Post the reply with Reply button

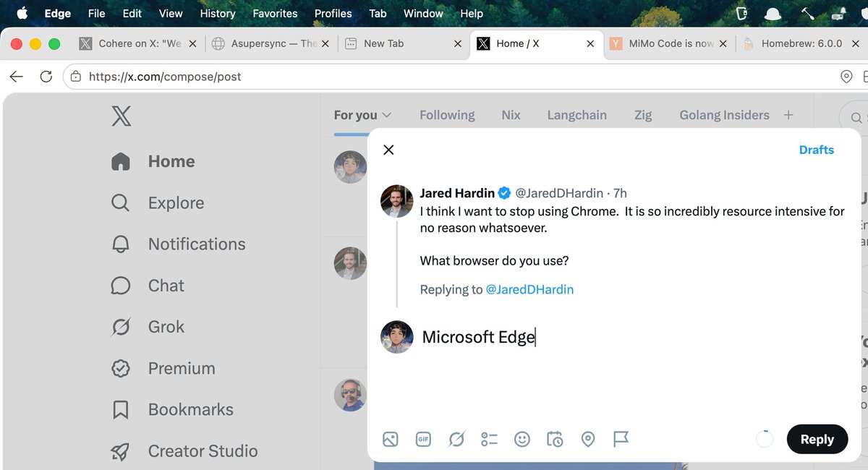click(x=817, y=439)
